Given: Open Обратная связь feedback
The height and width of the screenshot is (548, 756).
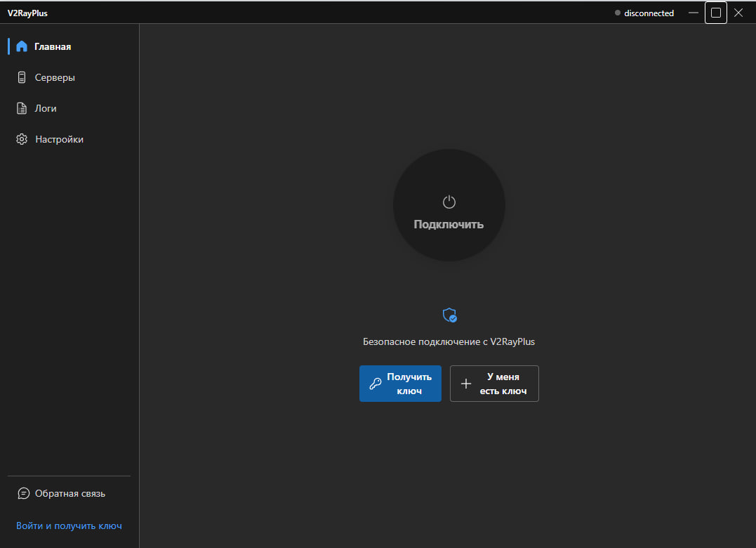Looking at the screenshot, I should click(x=69, y=493).
